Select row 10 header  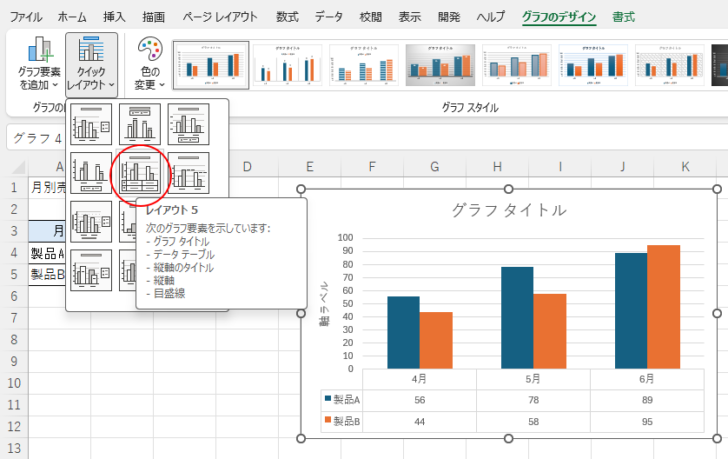click(x=14, y=383)
